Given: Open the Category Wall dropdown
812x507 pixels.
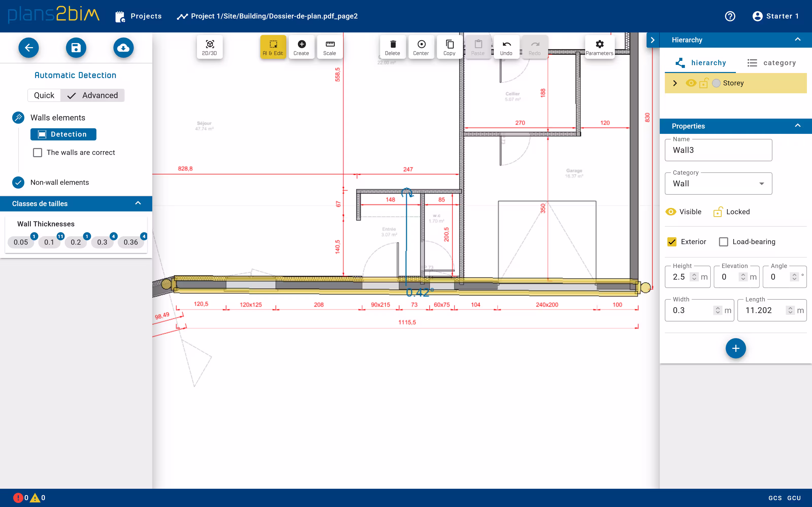Looking at the screenshot, I should tap(718, 184).
